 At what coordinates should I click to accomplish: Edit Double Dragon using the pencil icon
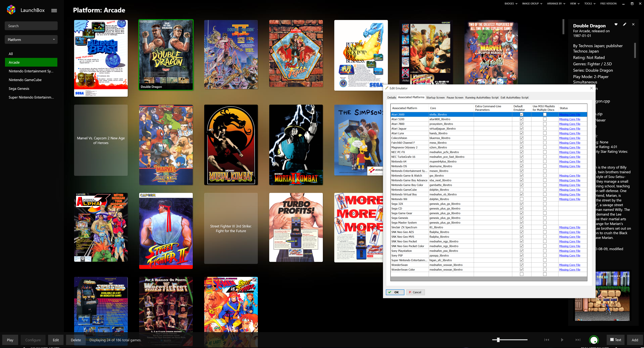pos(625,24)
